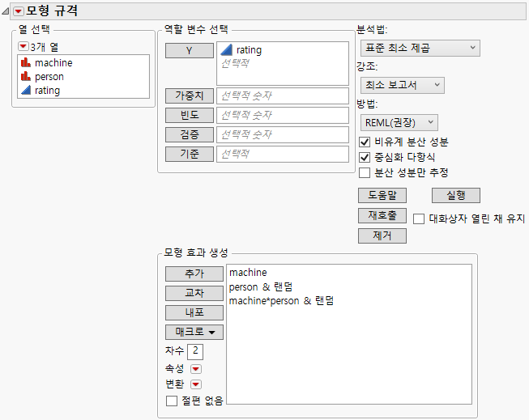Open the 매크로 menu button
The height and width of the screenshot is (420, 529).
point(194,332)
